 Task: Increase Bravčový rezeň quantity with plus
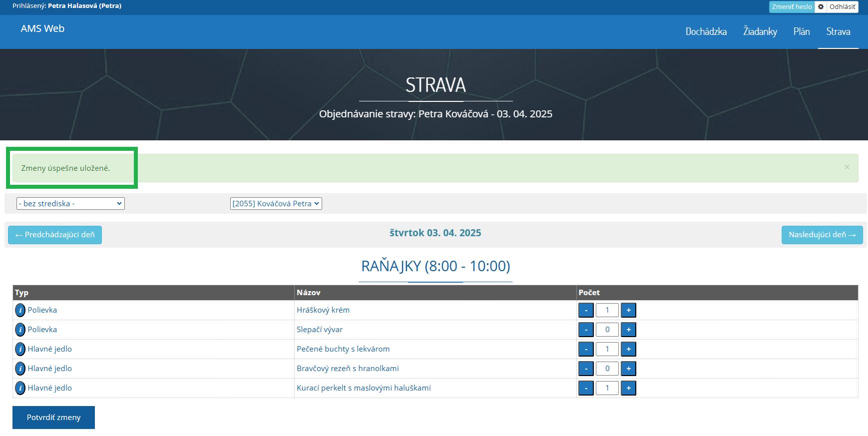628,369
